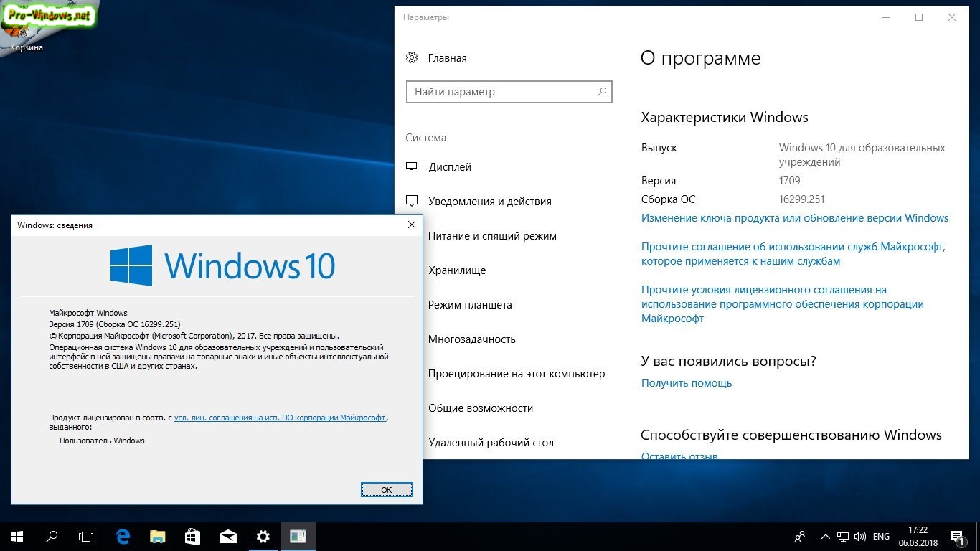Image resolution: width=980 pixels, height=551 pixels.
Task: Click the Майкрософт Windows line in winver
Action: tap(88, 313)
